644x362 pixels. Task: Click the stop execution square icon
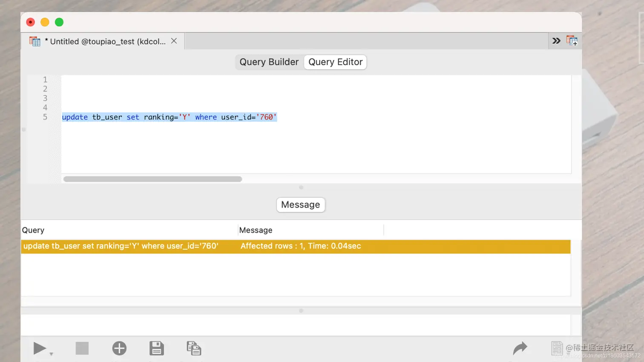[82, 348]
